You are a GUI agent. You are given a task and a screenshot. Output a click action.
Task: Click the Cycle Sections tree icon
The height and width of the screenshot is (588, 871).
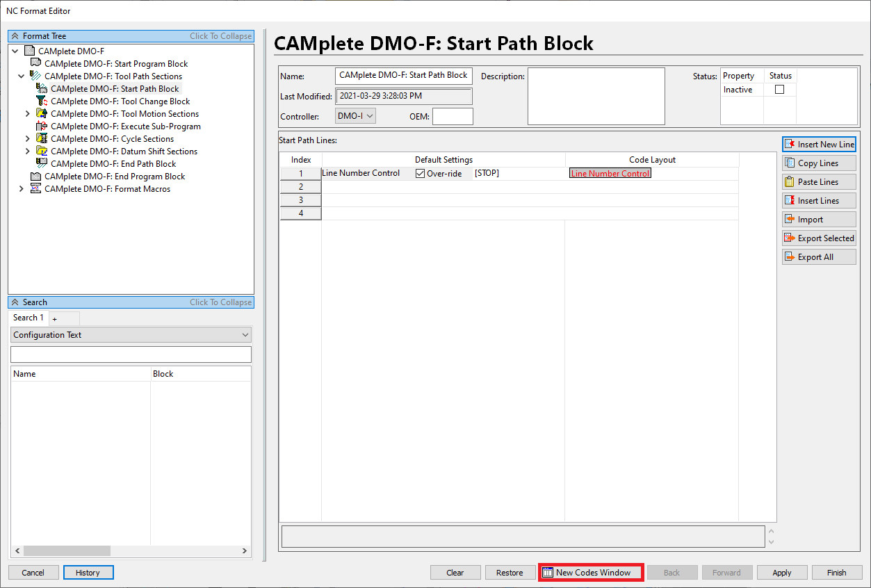pos(42,139)
